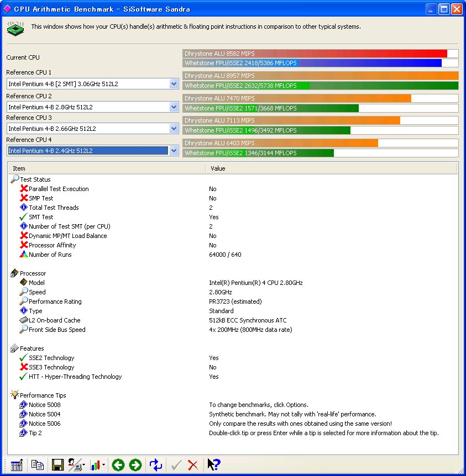Click the blue Refresh arrows icon
Screen dimensions: 466x476
[156, 465]
